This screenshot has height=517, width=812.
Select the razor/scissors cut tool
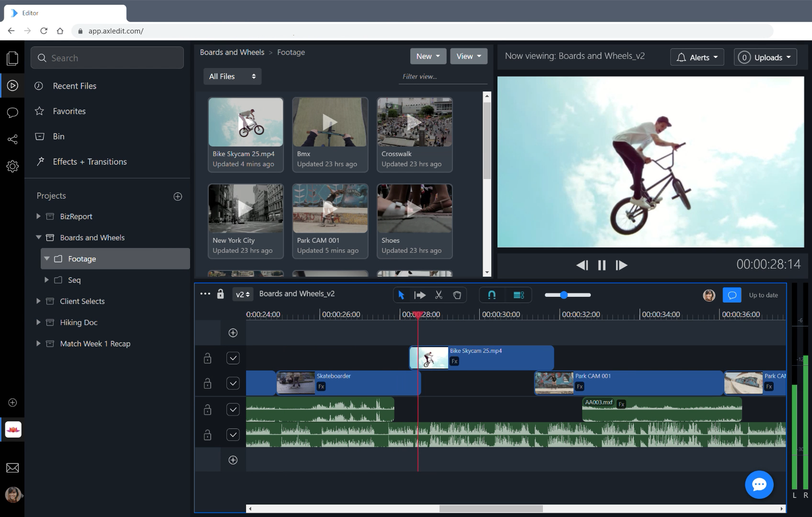(439, 295)
